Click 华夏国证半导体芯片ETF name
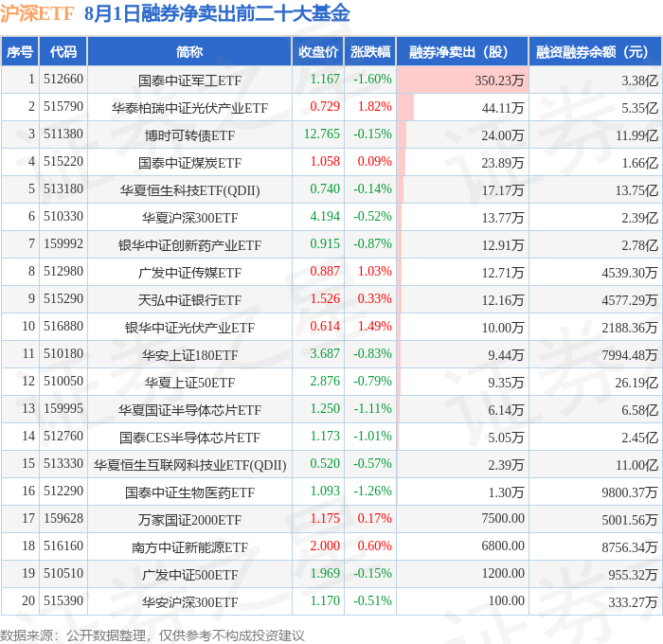 coord(189,410)
